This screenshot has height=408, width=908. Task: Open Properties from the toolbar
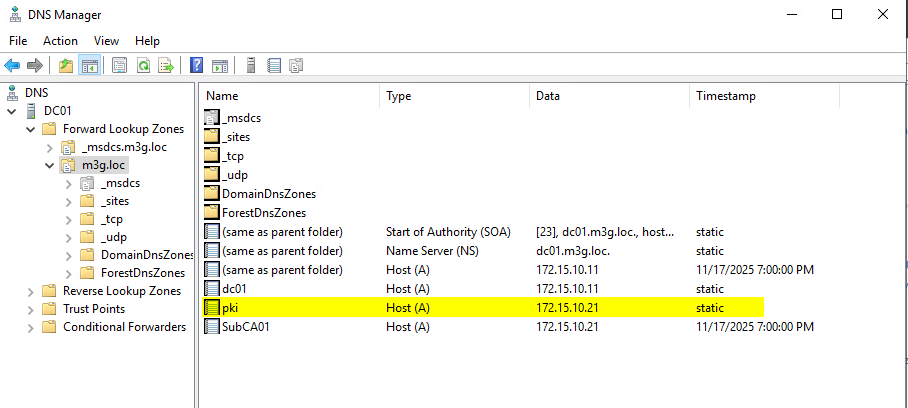(120, 66)
